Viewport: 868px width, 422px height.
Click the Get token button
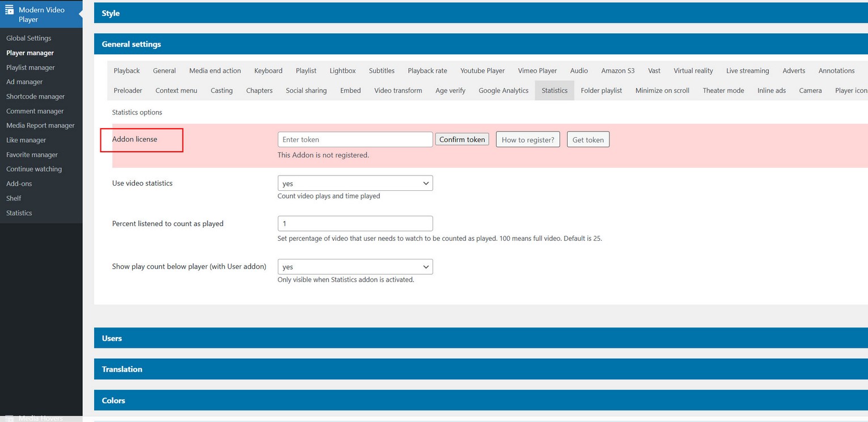click(588, 140)
